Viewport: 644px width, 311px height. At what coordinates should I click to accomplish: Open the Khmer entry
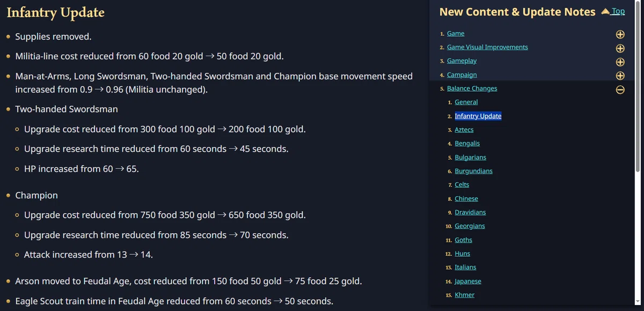tap(464, 295)
